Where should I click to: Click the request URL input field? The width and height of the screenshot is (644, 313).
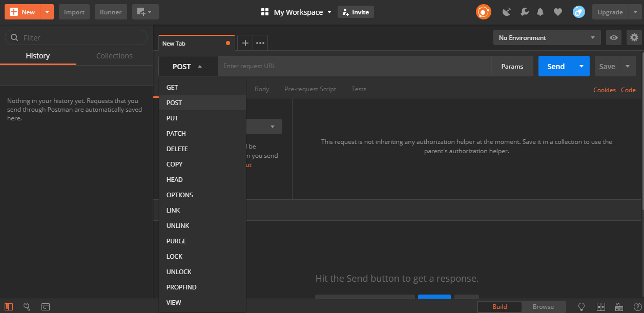pyautogui.click(x=354, y=66)
